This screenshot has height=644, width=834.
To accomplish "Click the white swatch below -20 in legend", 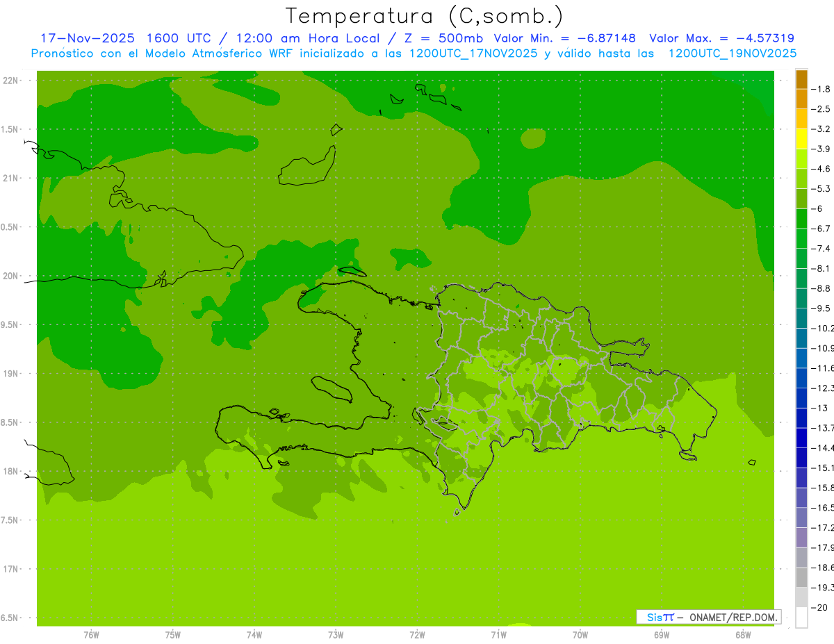I will tap(801, 618).
